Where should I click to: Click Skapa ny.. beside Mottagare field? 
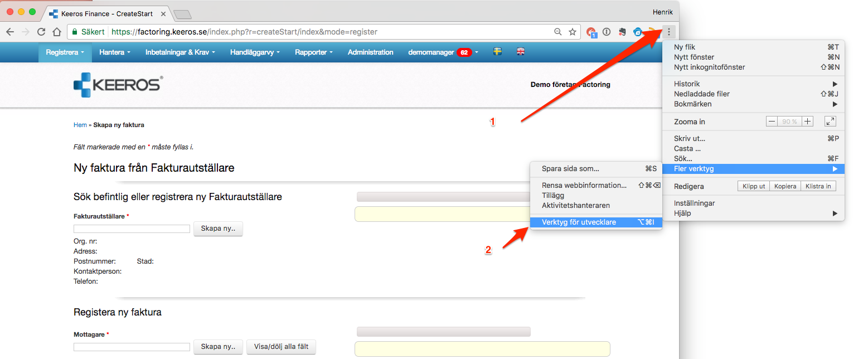point(218,347)
